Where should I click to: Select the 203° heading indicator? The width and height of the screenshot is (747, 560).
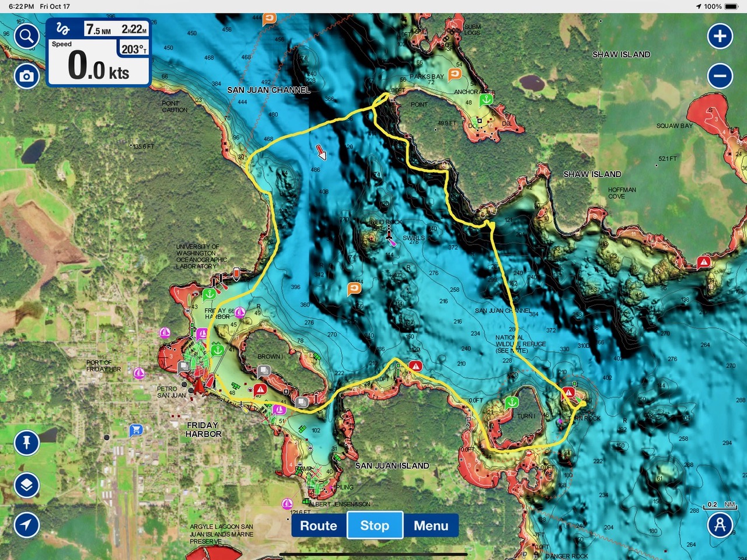tap(134, 50)
